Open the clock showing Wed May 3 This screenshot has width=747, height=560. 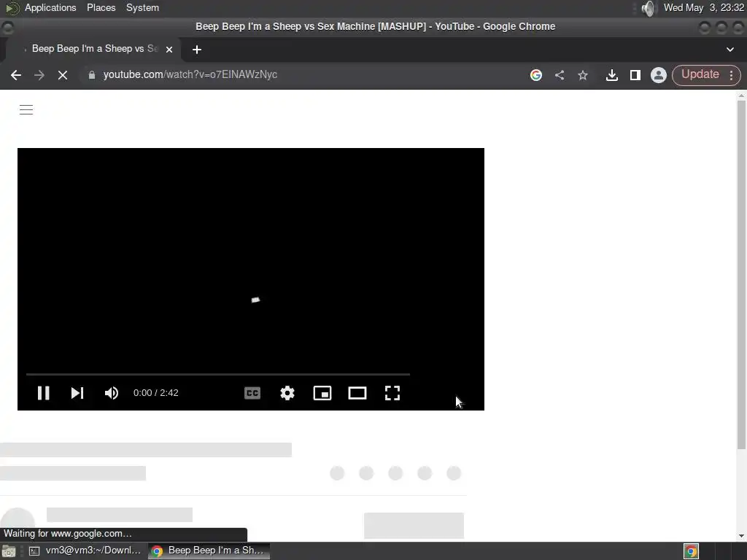coord(704,7)
